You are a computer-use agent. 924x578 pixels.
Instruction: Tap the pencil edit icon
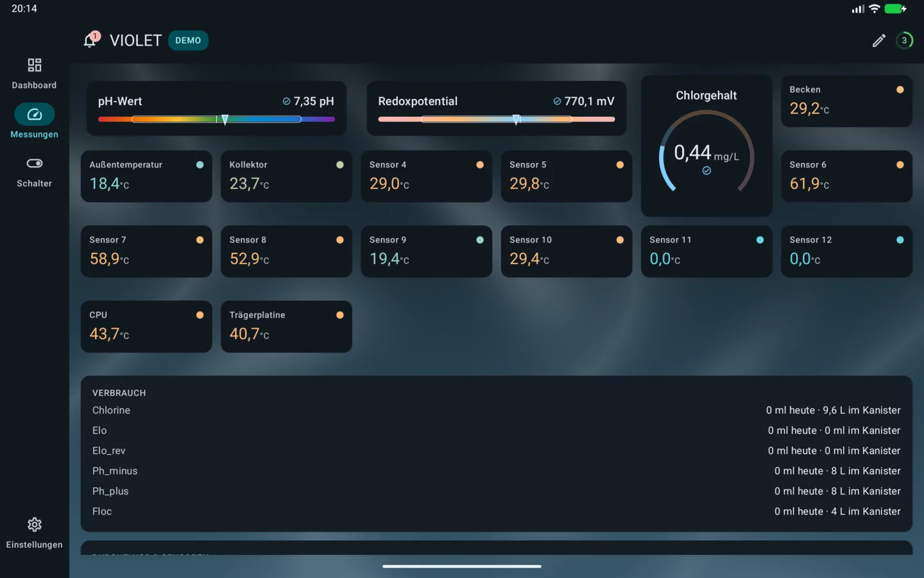[879, 40]
